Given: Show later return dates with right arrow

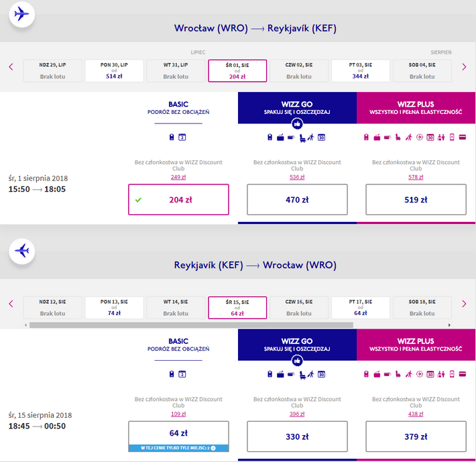Looking at the screenshot, I should click(464, 304).
